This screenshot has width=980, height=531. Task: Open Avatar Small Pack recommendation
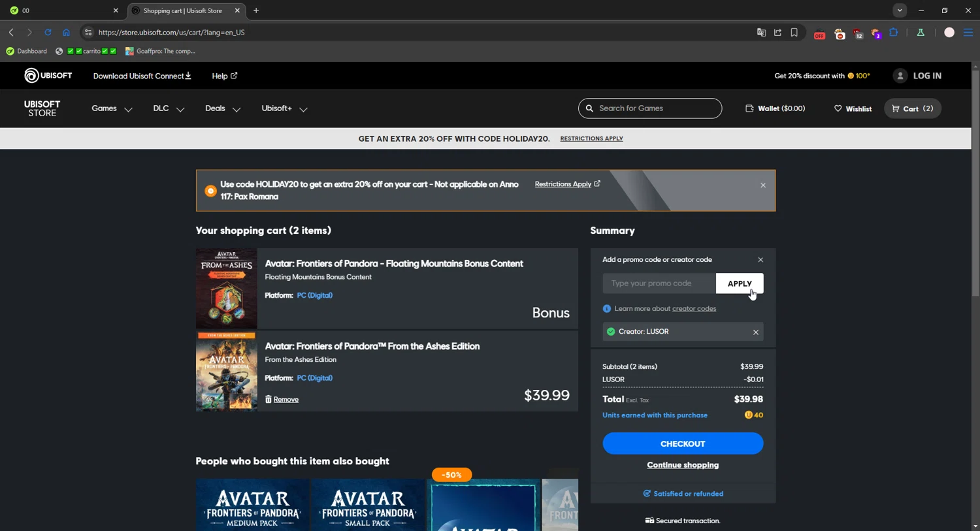[x=368, y=505]
